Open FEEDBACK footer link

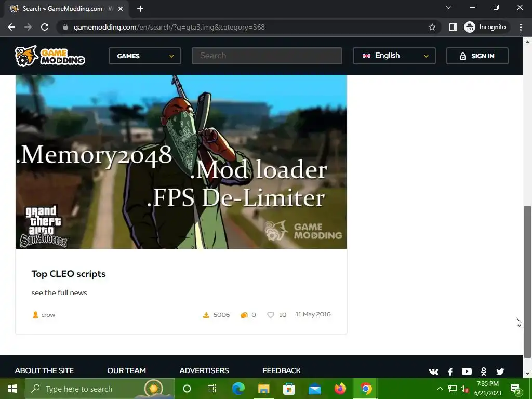point(282,370)
